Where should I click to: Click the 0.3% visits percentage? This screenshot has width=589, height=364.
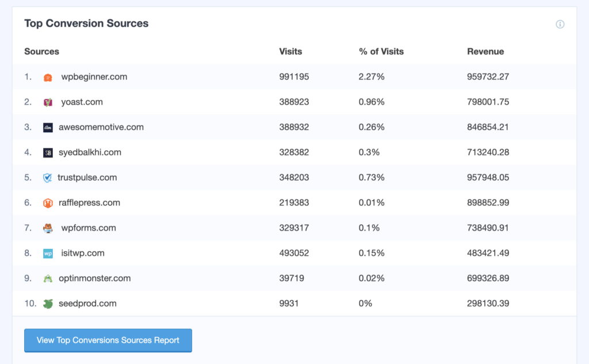tap(369, 152)
